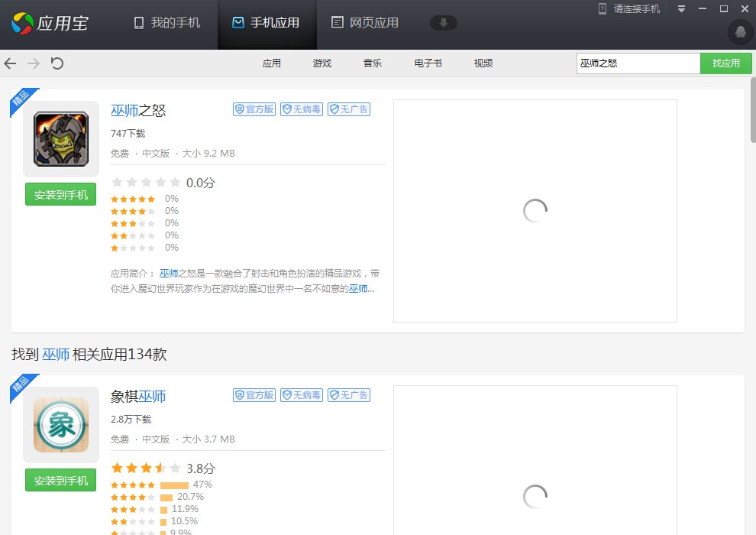Screen dimensions: 756x535
Task: Click the 应用宝 logo
Action: pyautogui.click(x=50, y=23)
